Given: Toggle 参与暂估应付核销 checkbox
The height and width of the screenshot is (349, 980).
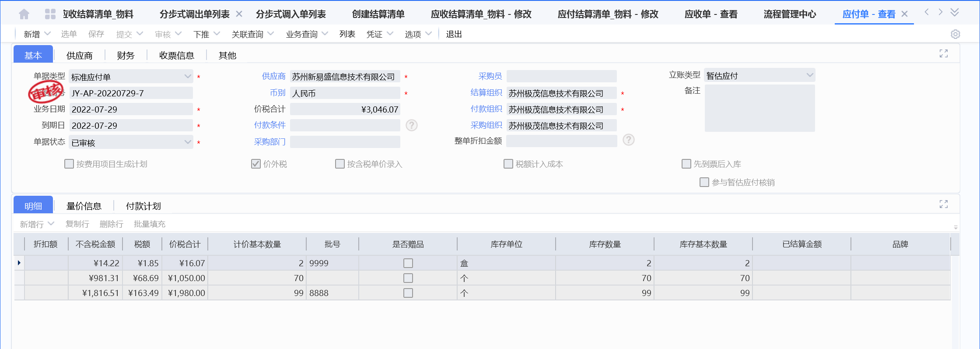Looking at the screenshot, I should tap(704, 182).
